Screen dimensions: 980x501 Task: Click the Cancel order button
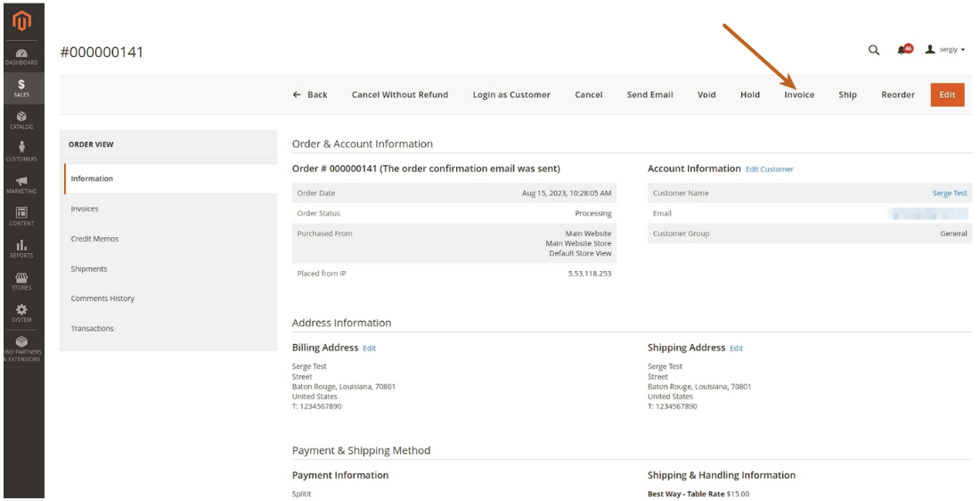589,95
